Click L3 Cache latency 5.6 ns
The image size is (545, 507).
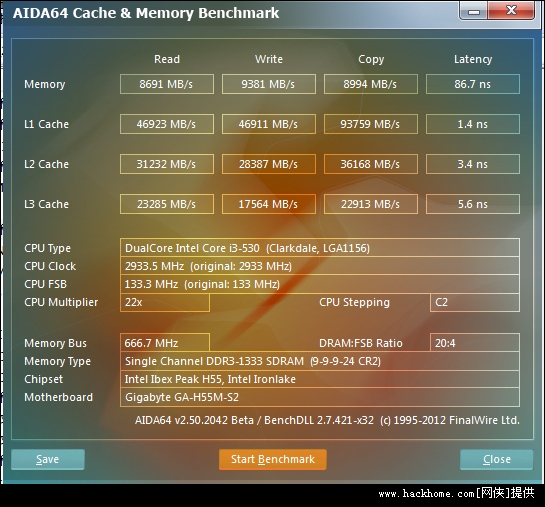tap(473, 204)
